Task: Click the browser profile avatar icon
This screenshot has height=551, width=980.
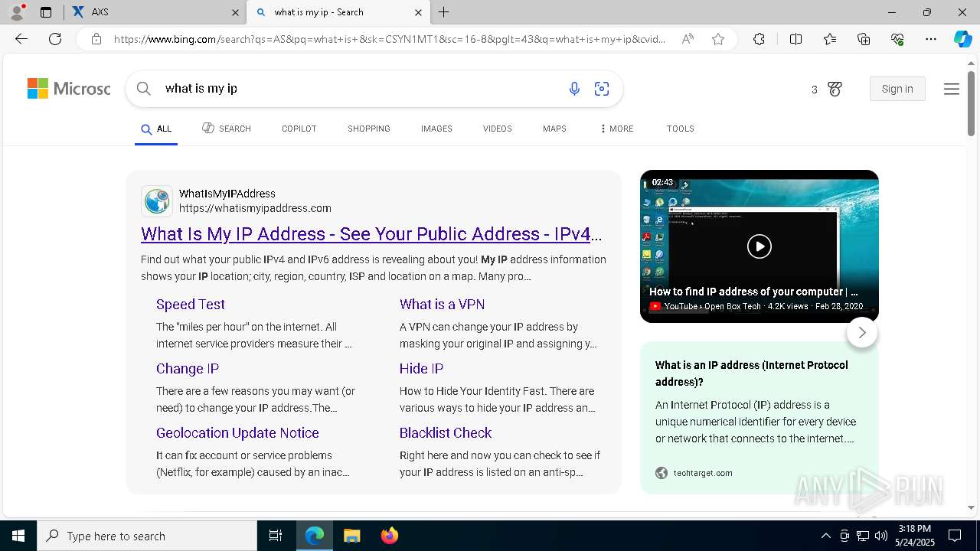Action: coord(17,11)
